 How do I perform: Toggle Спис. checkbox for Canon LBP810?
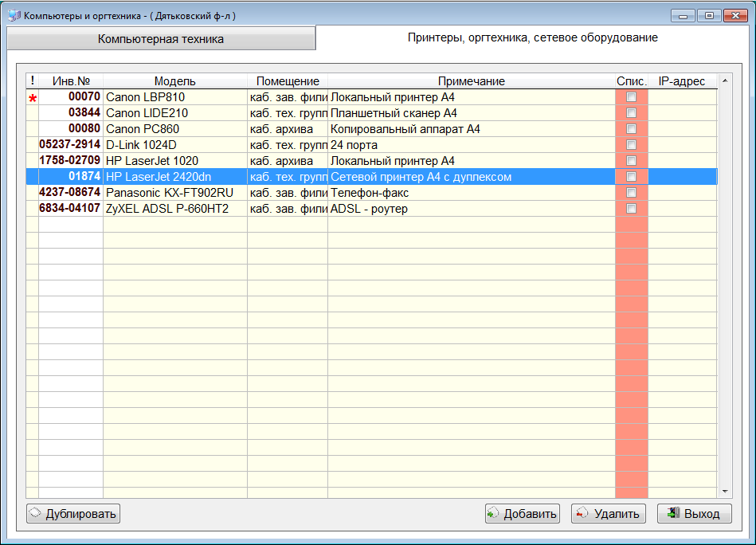631,97
